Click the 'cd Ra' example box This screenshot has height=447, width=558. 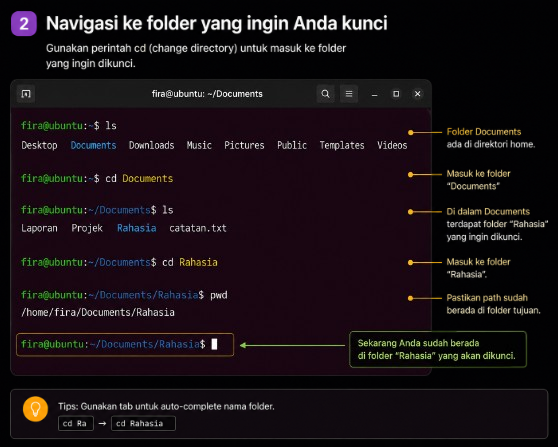click(x=76, y=424)
